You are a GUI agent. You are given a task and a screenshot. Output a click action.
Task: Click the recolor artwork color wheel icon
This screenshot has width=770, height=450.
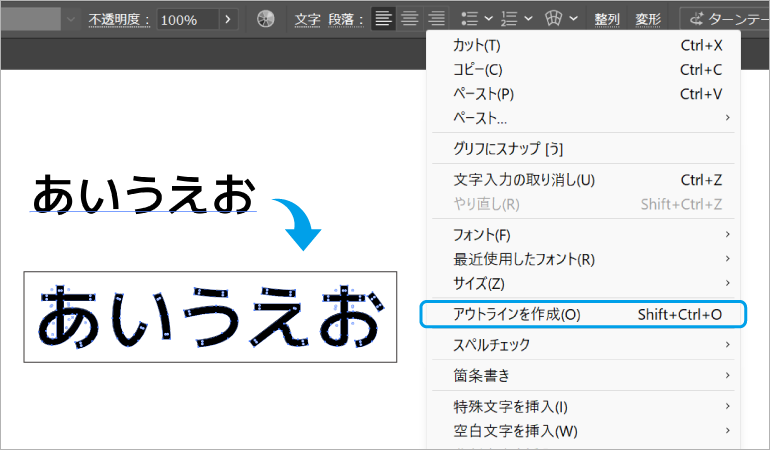pos(266,19)
